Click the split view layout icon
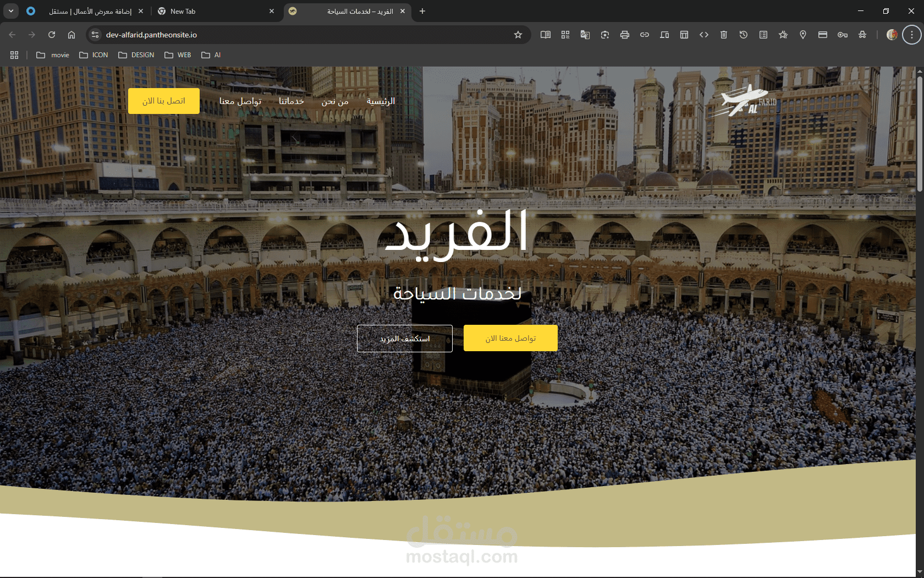 click(684, 35)
